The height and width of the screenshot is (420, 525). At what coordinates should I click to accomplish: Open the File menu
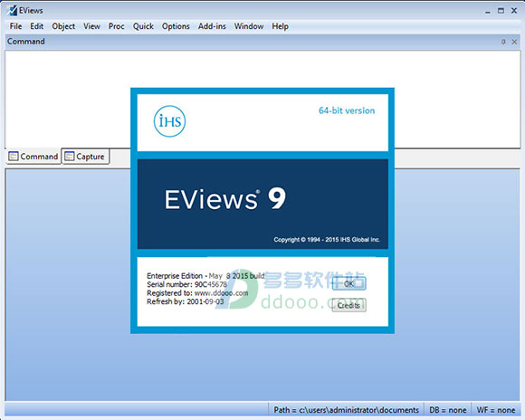[x=15, y=26]
